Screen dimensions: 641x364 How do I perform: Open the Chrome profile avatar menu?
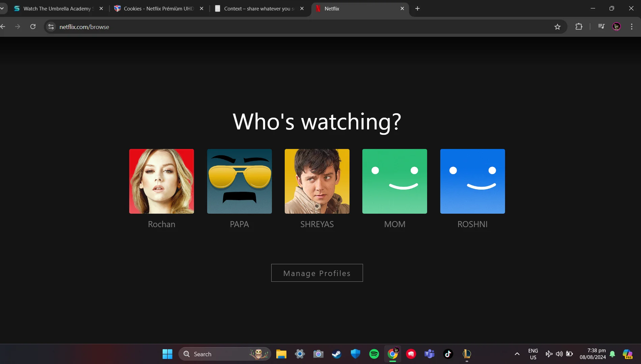[616, 27]
